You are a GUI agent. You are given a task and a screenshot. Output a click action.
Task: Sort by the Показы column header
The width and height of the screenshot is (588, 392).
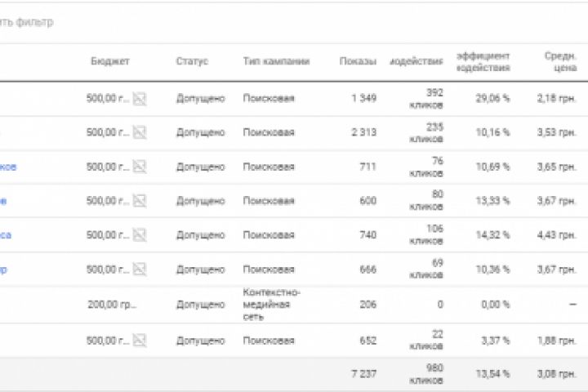point(358,62)
